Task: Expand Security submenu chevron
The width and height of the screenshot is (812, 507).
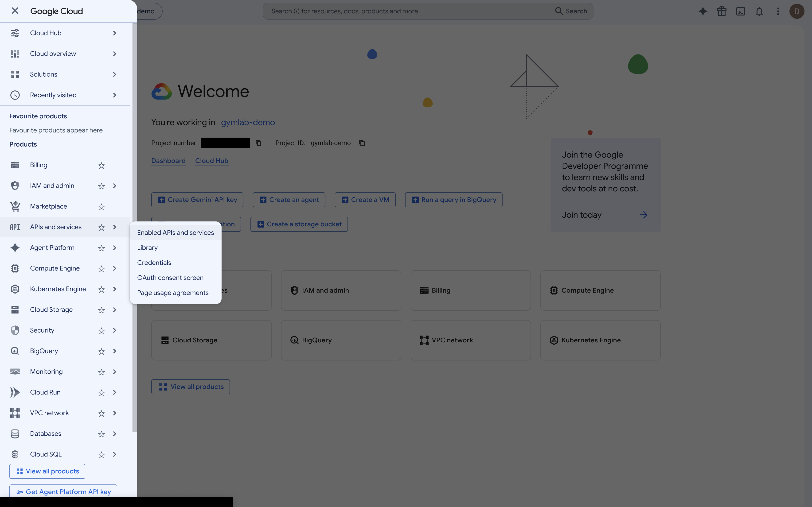Action: [x=114, y=331]
